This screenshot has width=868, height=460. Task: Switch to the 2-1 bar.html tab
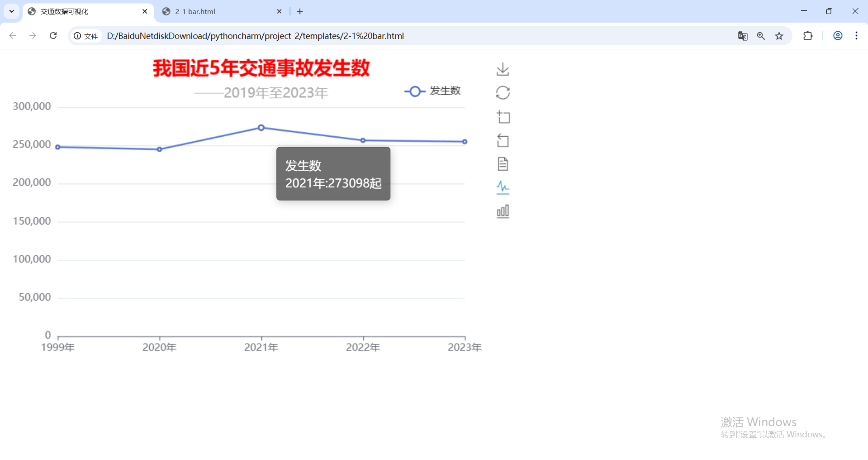tap(222, 11)
